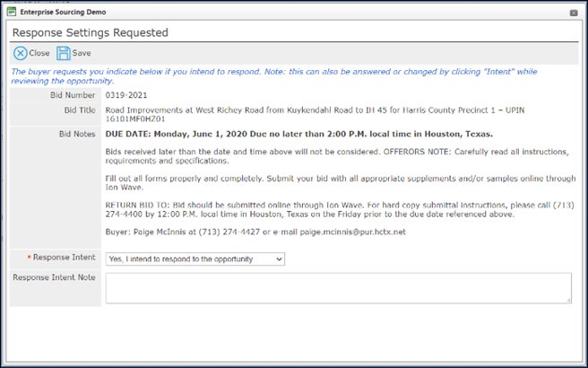Click the Close button label

tap(39, 53)
